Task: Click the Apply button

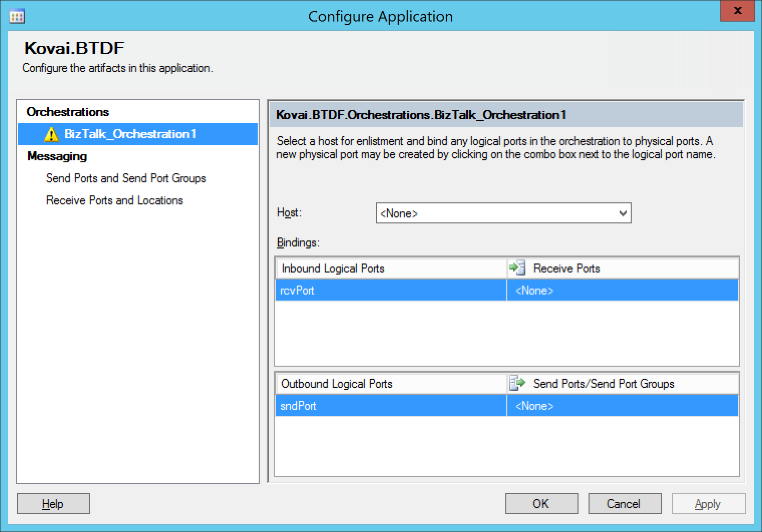Action: coord(708,503)
